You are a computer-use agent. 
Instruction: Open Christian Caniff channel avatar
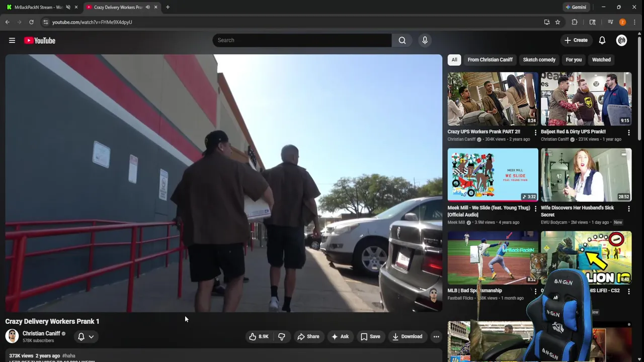[12, 336]
